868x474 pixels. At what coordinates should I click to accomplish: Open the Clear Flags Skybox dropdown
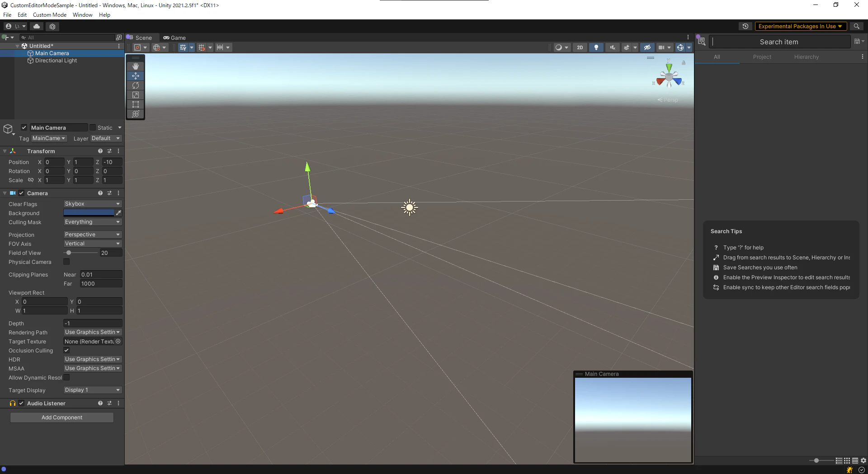92,204
